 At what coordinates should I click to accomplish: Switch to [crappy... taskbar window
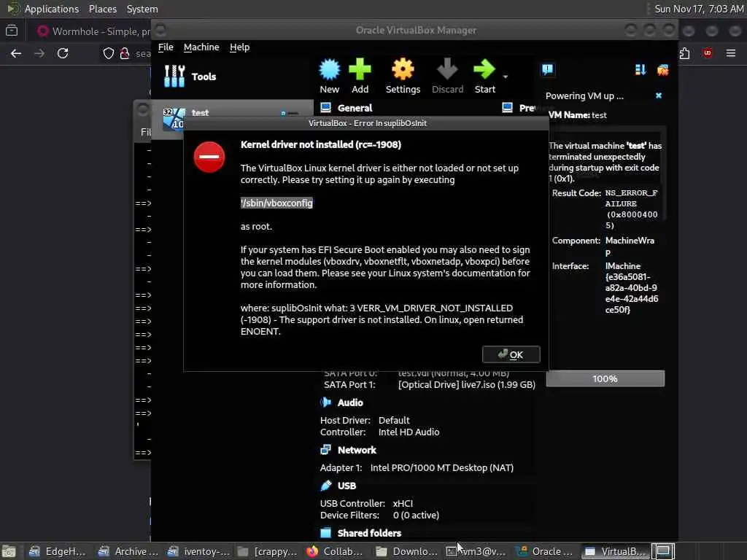pyautogui.click(x=268, y=551)
